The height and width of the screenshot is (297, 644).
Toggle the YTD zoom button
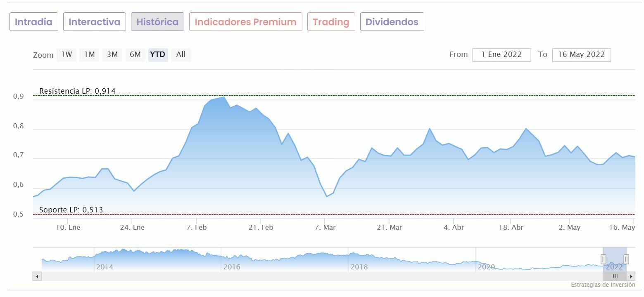pos(158,54)
